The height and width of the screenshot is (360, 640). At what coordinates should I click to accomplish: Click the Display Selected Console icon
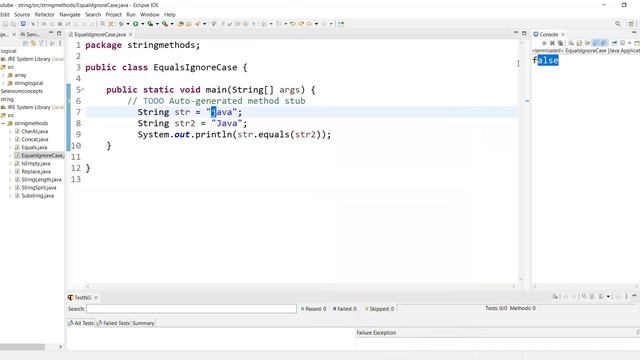pos(622,43)
